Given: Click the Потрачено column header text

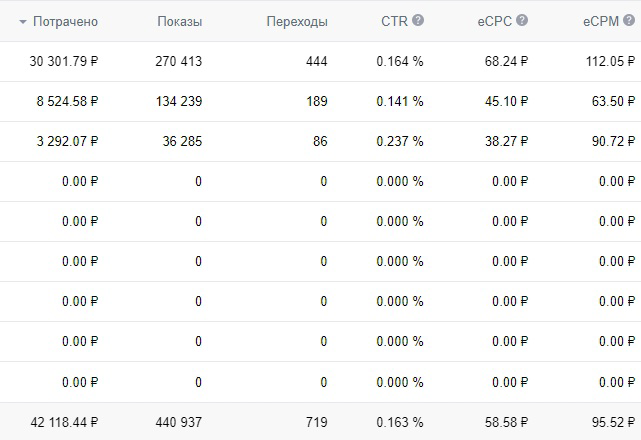Looking at the screenshot, I should pyautogui.click(x=65, y=21).
